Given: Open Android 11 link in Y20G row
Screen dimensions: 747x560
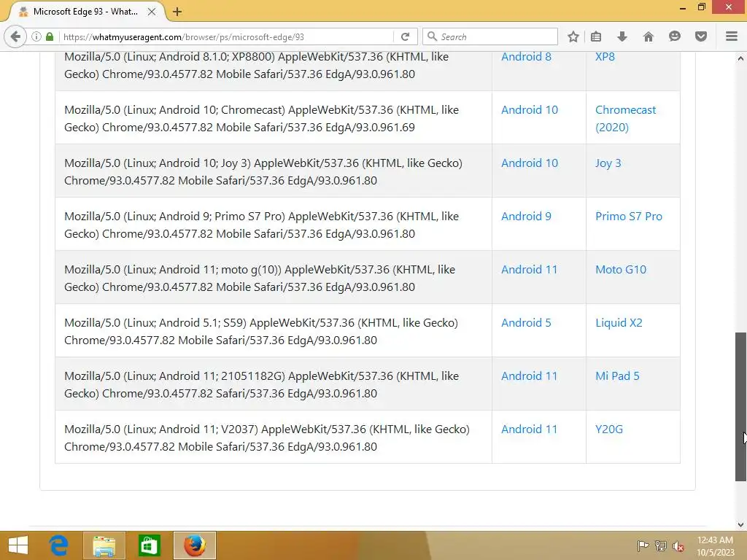Looking at the screenshot, I should click(530, 430).
